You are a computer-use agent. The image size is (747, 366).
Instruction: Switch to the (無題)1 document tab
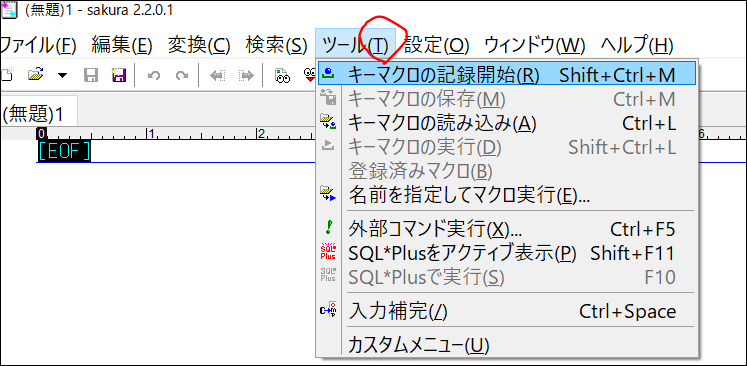click(x=38, y=113)
